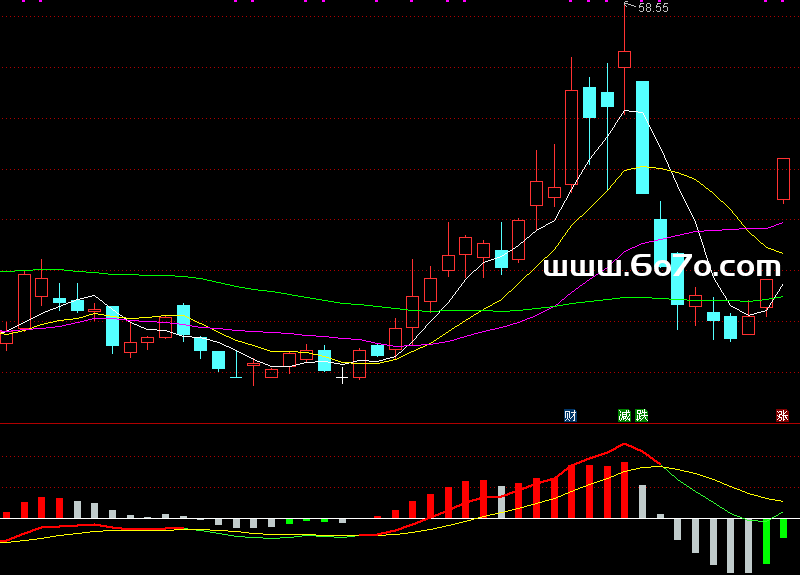This screenshot has height=575, width=800.
Task: Select the last red candle at right edge
Action: click(x=784, y=180)
